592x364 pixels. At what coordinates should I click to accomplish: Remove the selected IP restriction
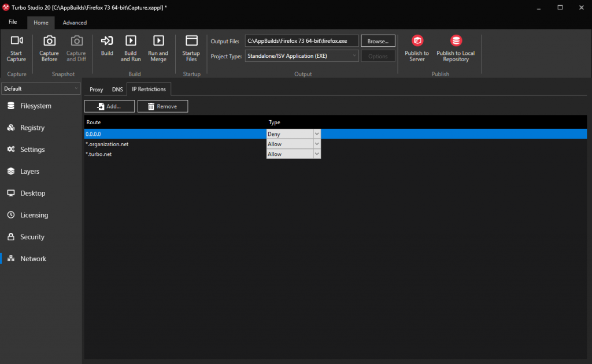(162, 106)
